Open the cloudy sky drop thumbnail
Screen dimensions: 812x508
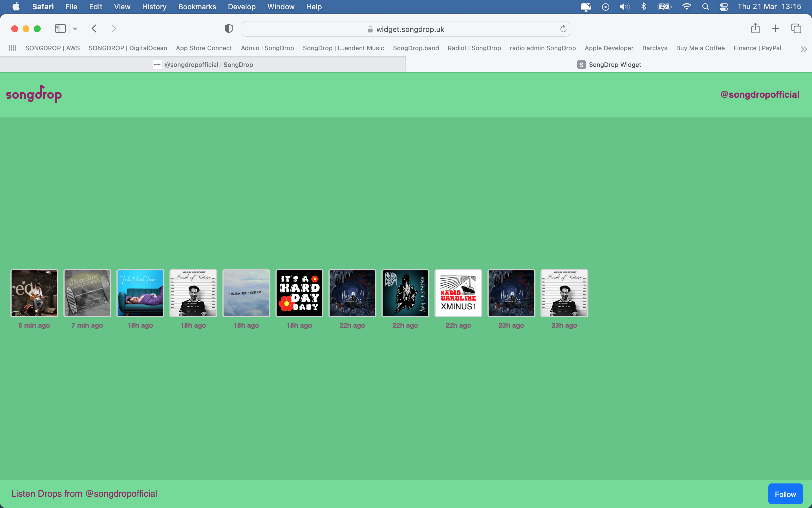point(246,293)
